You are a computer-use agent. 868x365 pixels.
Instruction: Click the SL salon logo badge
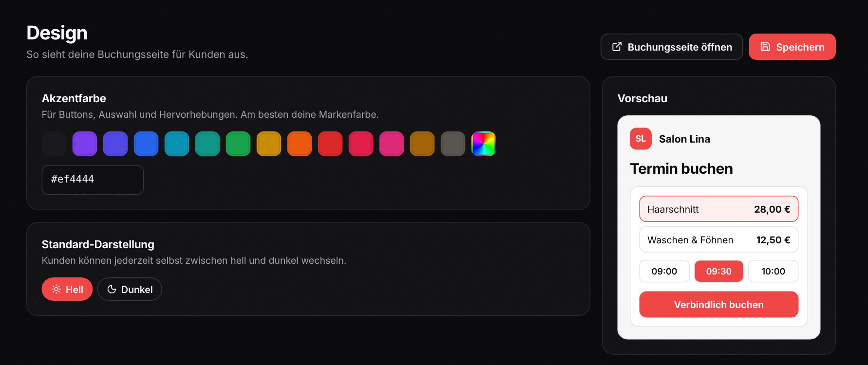(641, 139)
